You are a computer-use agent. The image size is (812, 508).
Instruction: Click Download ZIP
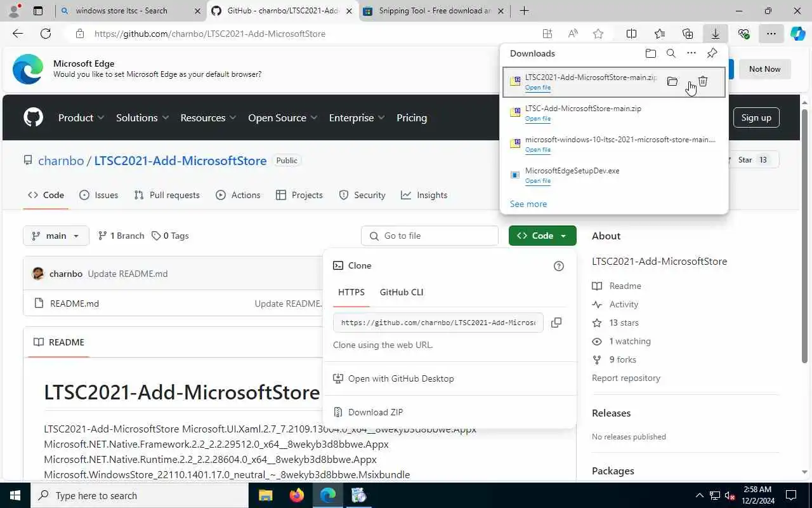click(376, 412)
